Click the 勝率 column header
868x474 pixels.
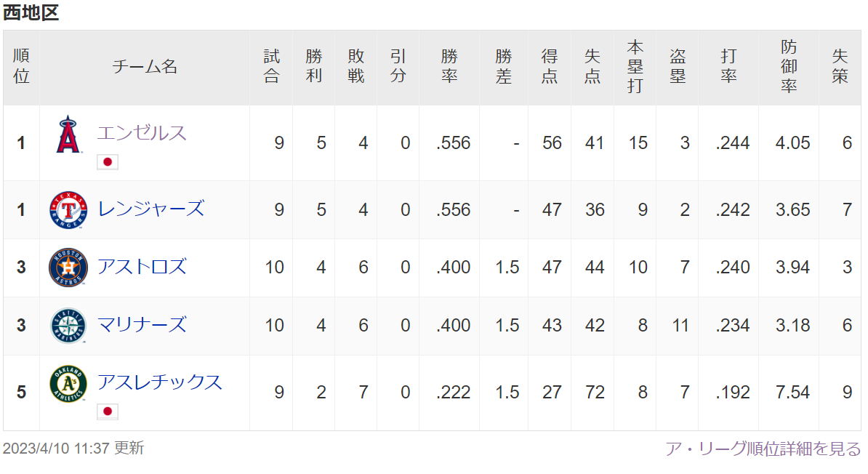(449, 66)
